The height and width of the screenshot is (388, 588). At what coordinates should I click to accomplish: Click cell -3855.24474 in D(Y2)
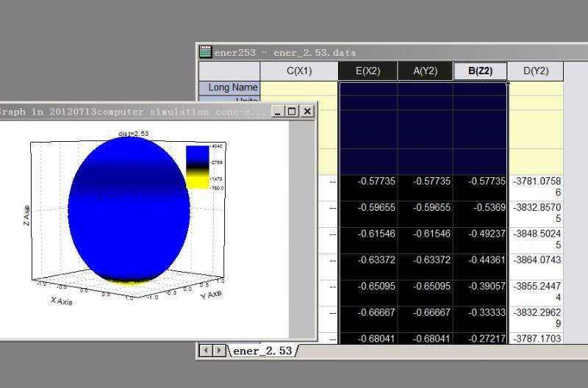click(536, 292)
